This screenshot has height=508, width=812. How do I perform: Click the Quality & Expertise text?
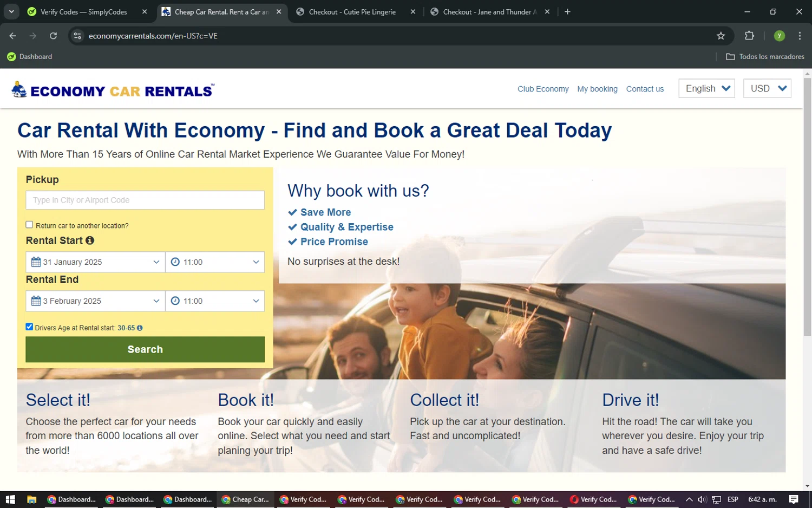point(346,227)
